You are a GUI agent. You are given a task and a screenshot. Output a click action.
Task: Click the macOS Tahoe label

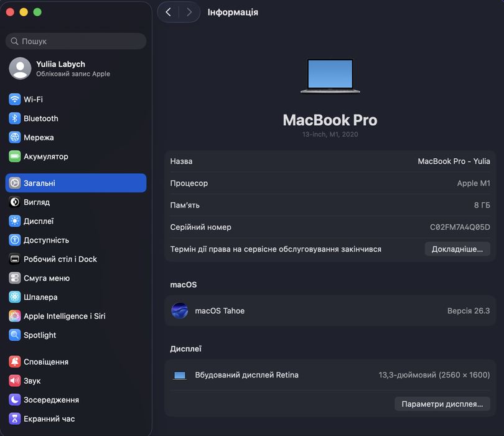click(x=220, y=311)
